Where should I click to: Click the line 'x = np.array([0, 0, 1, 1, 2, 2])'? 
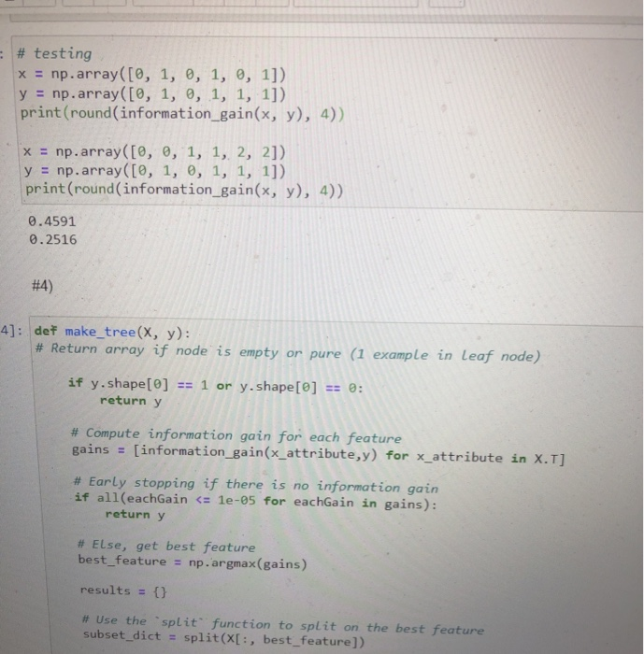point(154,151)
